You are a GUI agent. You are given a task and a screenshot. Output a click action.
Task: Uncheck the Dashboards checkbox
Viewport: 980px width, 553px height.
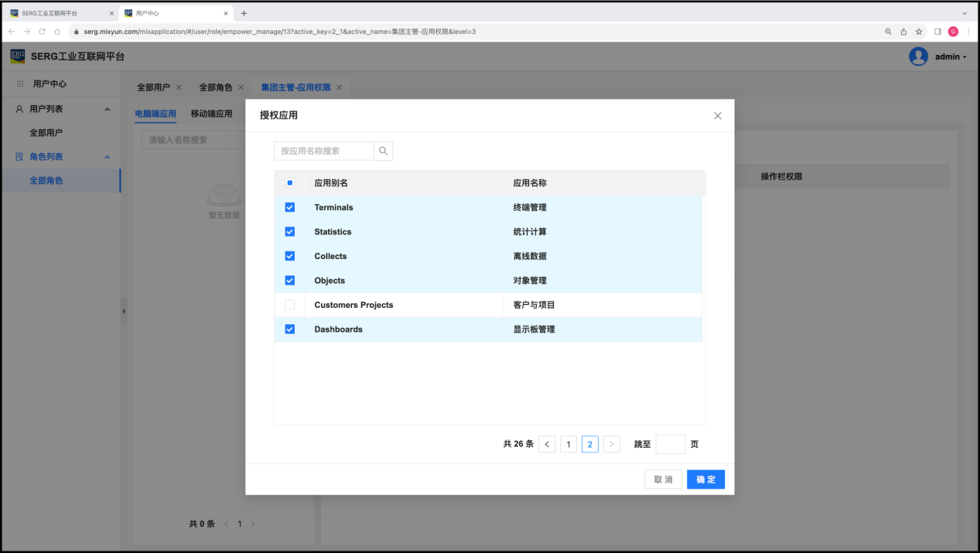click(290, 329)
